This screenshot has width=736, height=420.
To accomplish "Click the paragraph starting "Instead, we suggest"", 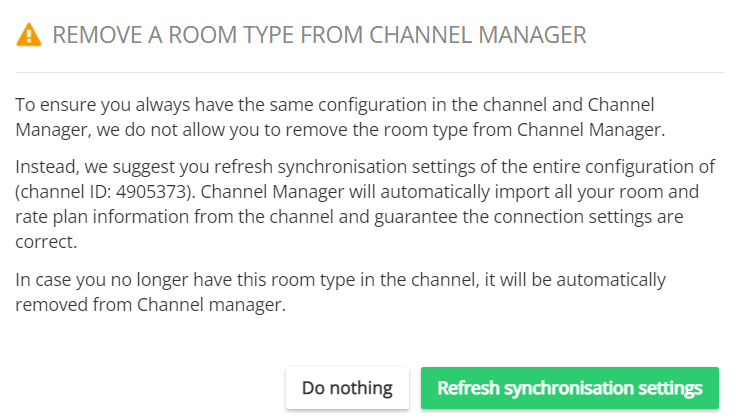I will [x=365, y=204].
